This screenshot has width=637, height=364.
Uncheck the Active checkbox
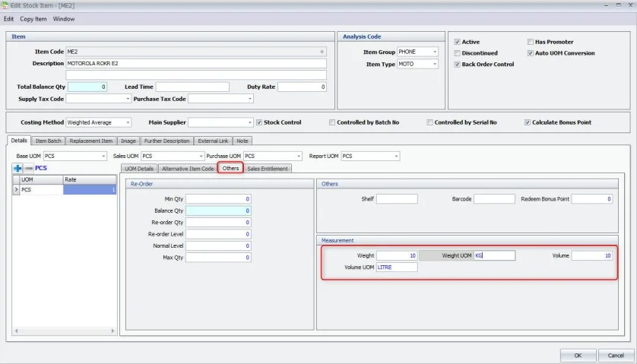pyautogui.click(x=457, y=42)
